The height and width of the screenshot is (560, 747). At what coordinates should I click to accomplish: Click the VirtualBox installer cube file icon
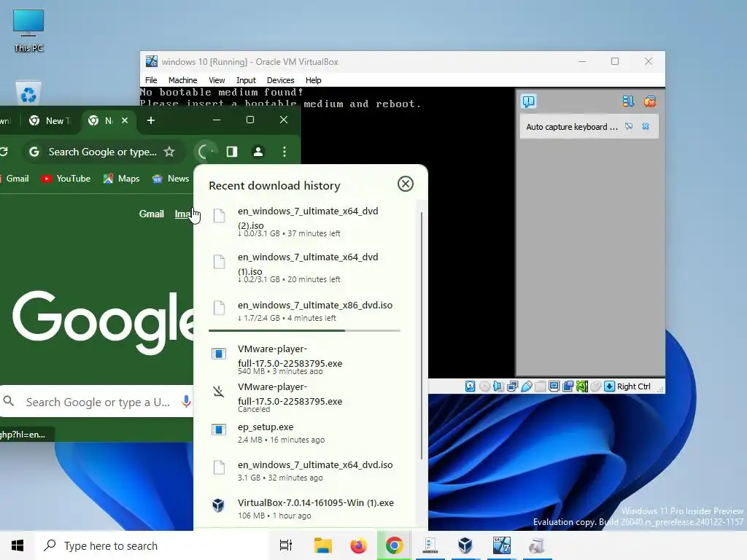[x=218, y=505]
